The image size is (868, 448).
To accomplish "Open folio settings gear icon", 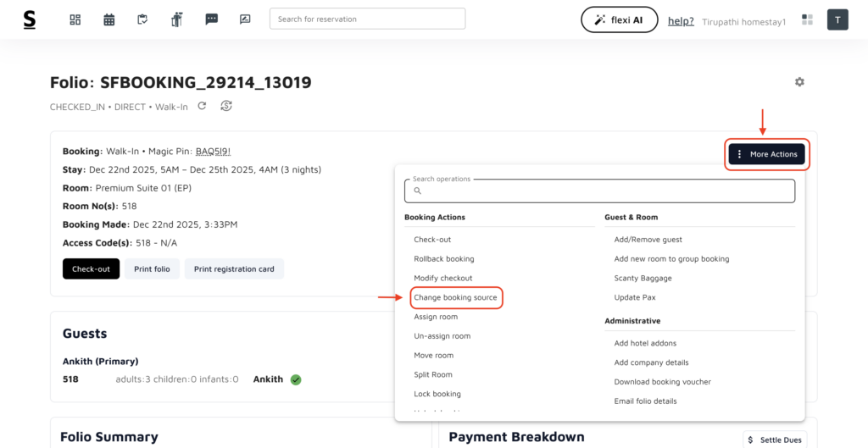I will [799, 82].
